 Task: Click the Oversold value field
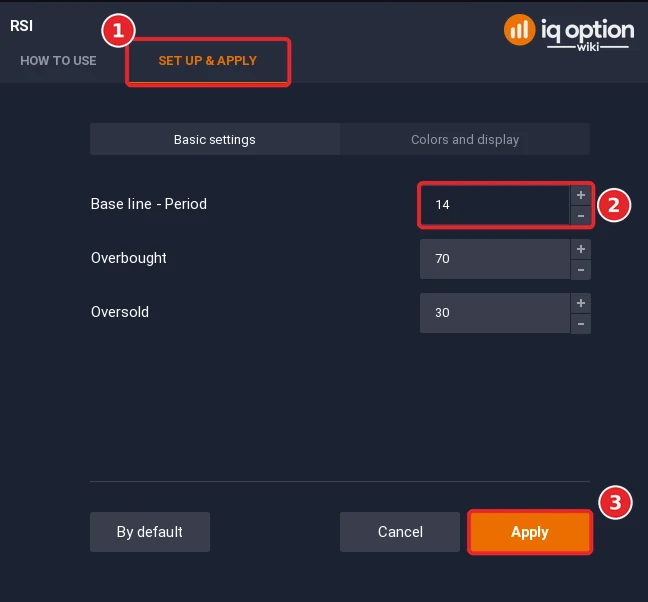[x=495, y=313]
